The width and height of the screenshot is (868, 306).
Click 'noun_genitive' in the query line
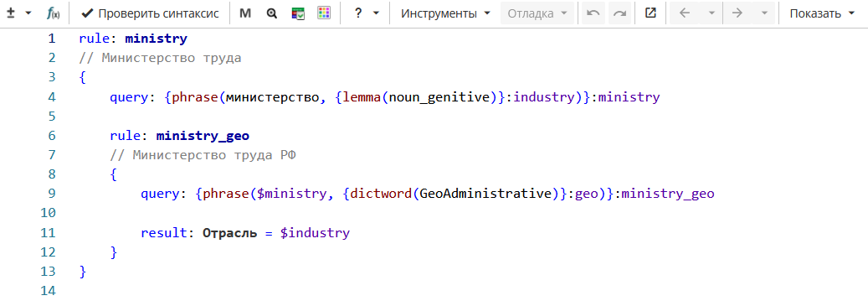(x=439, y=97)
